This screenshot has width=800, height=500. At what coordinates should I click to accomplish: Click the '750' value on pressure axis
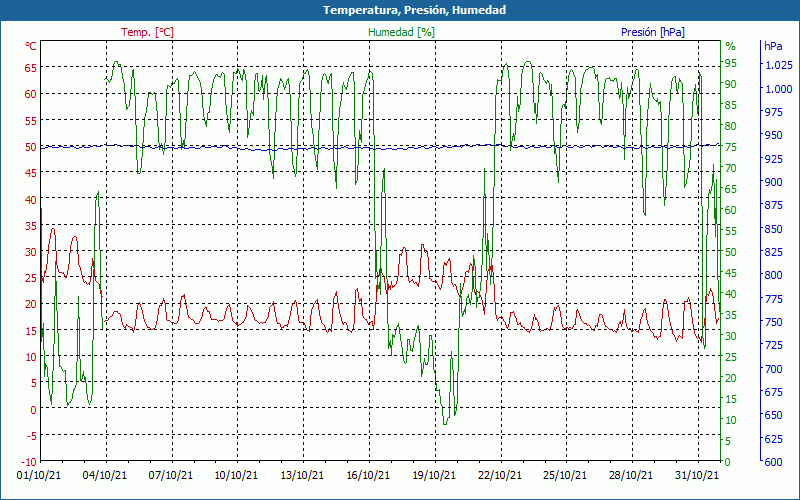click(x=773, y=322)
